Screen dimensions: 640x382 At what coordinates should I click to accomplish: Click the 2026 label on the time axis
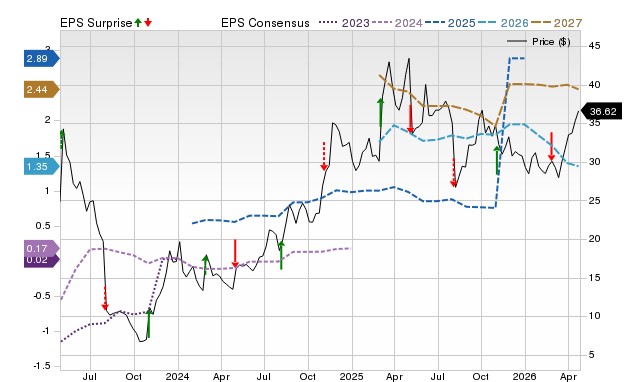pyautogui.click(x=524, y=376)
